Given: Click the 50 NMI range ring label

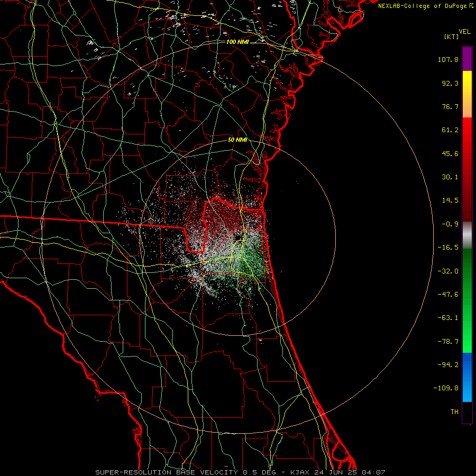Looking at the screenshot, I should coord(237,140).
